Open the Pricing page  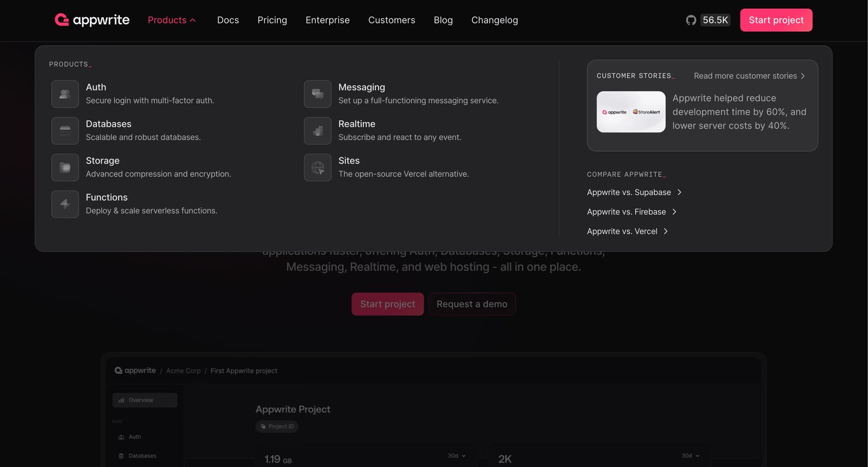(272, 20)
